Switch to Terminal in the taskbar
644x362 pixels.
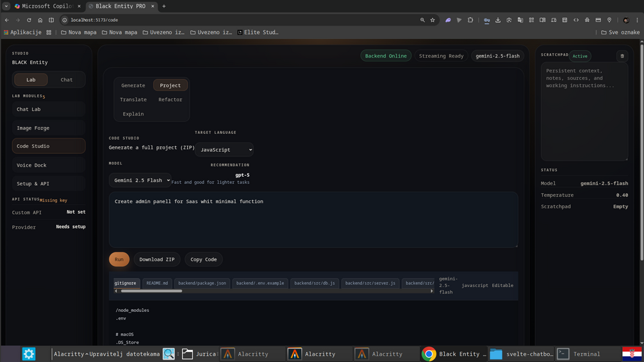tap(579, 354)
